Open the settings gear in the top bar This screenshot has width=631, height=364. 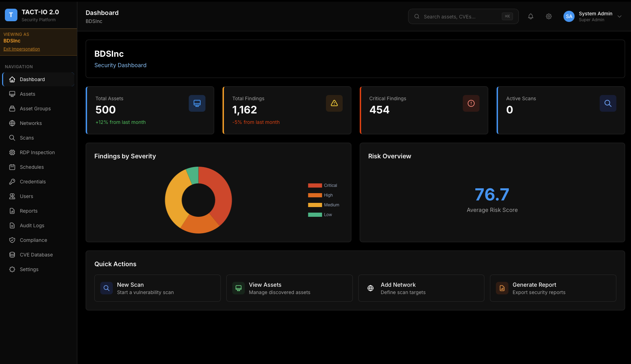pyautogui.click(x=549, y=16)
